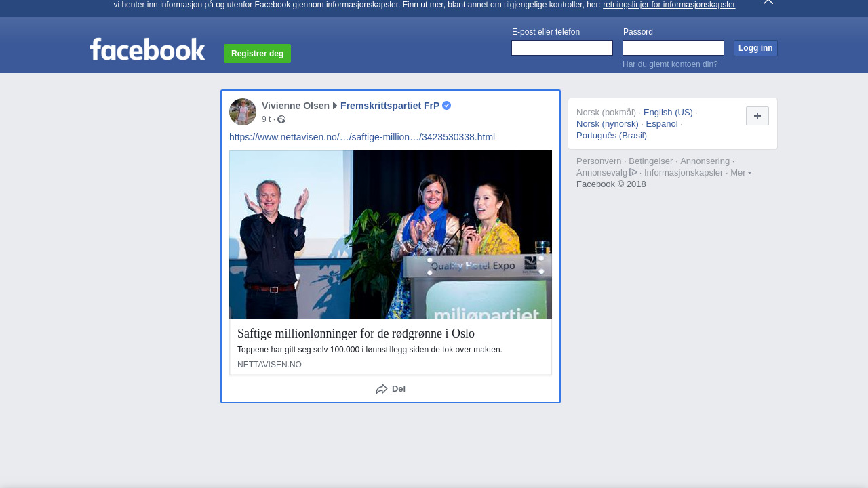Switch language to Norsk (nynorsk)
The width and height of the screenshot is (868, 488).
click(x=608, y=124)
